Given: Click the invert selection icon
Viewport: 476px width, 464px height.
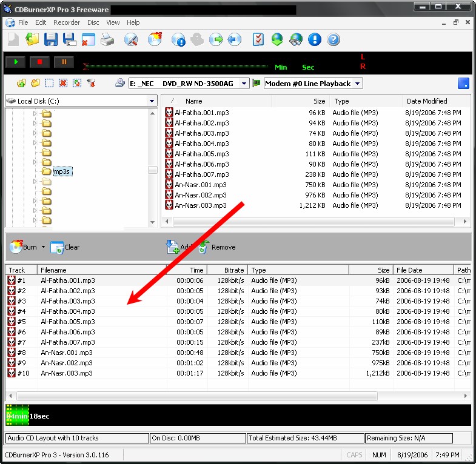Looking at the screenshot, I should (x=77, y=83).
